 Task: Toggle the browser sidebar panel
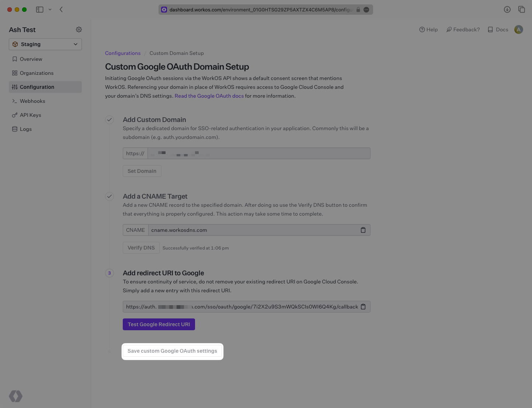[40, 10]
